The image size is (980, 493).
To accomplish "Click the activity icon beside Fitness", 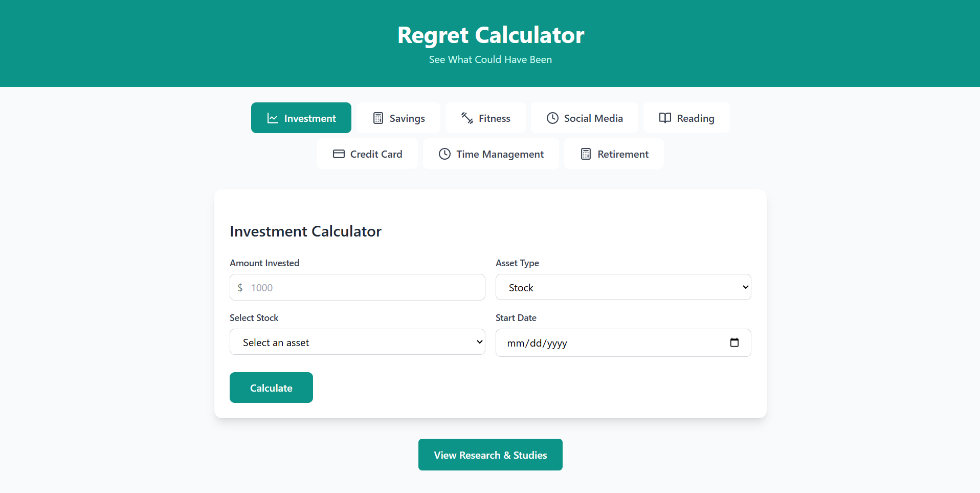I will click(x=466, y=118).
